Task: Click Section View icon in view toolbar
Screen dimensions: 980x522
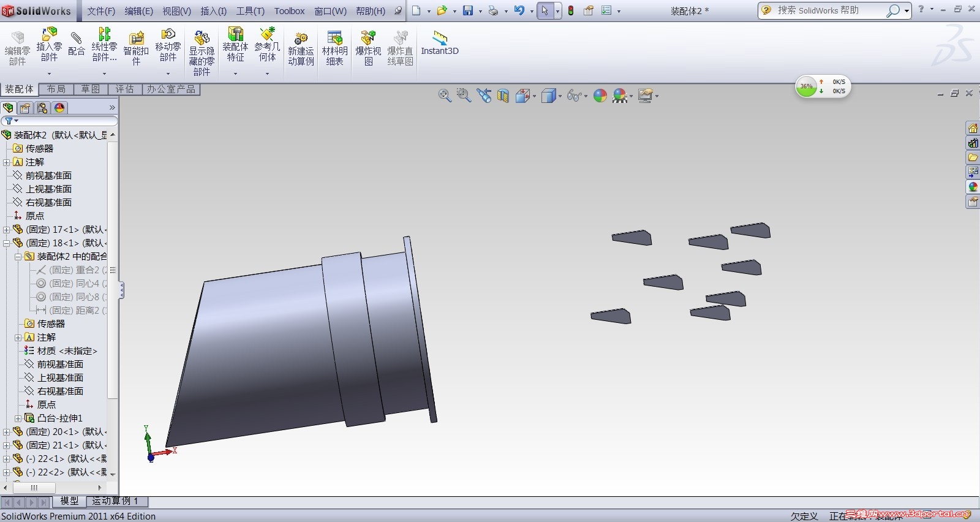Action: (x=503, y=96)
